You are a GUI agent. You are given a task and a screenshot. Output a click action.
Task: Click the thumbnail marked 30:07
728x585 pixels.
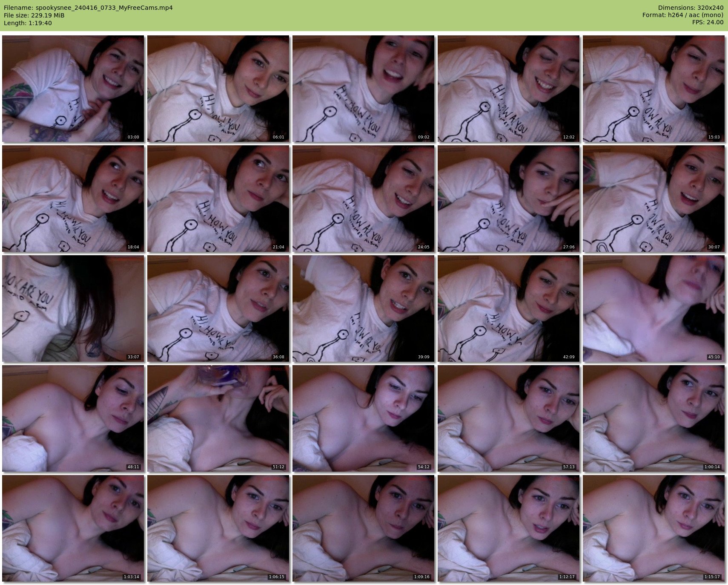pos(653,199)
